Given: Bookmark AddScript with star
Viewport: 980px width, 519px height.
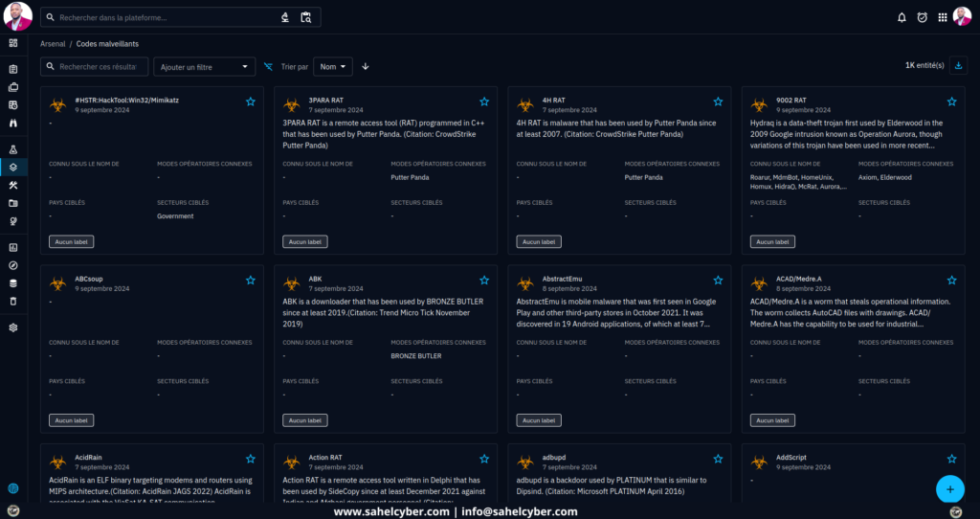Looking at the screenshot, I should click(952, 459).
